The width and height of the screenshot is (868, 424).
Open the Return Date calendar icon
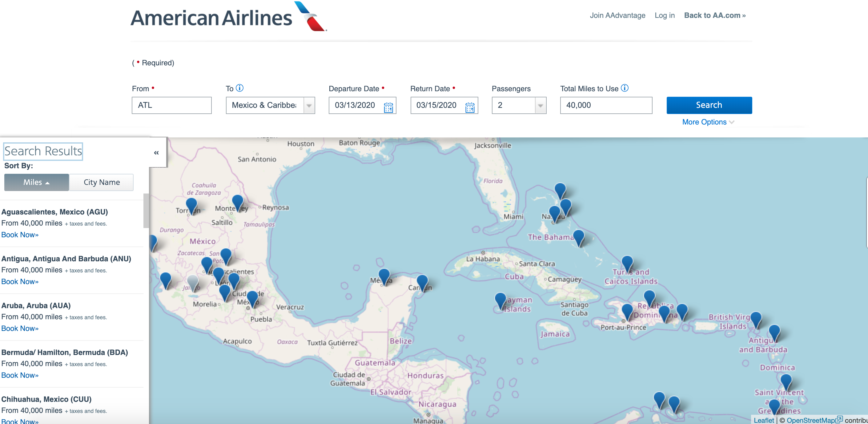click(x=470, y=107)
